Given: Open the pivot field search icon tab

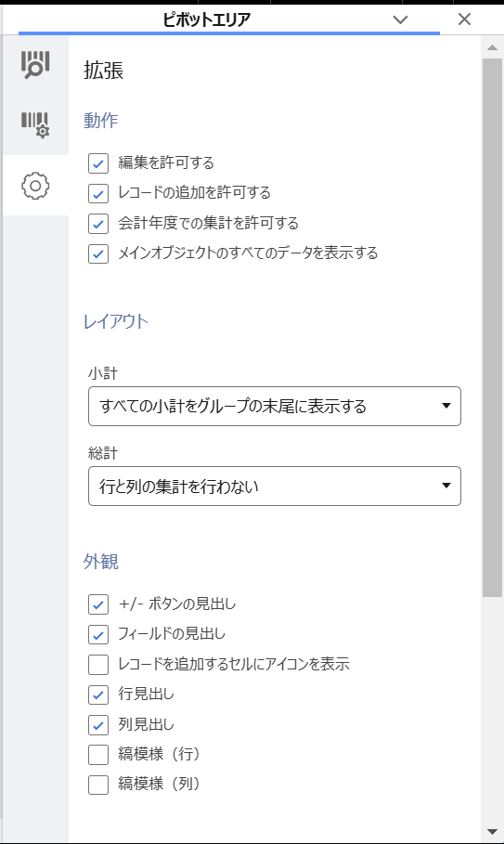Looking at the screenshot, I should (35, 65).
